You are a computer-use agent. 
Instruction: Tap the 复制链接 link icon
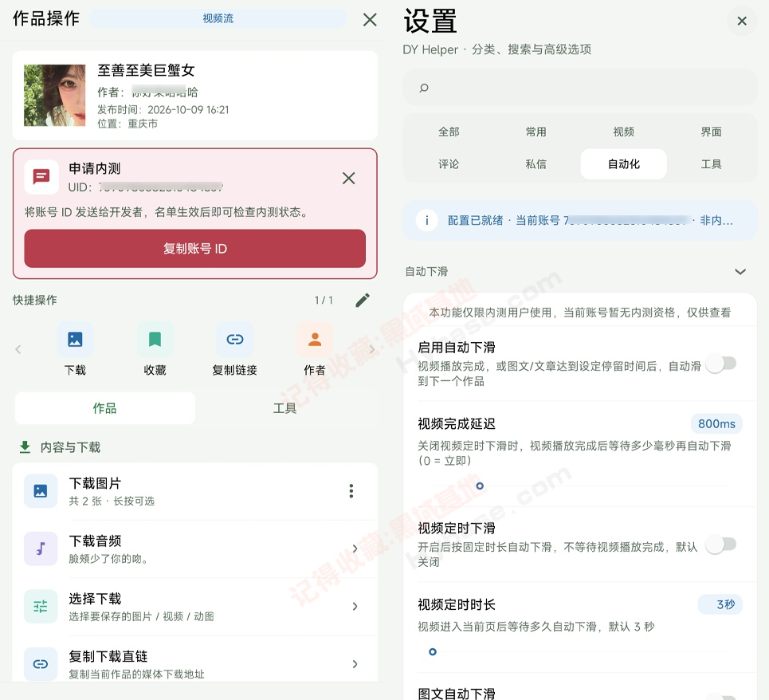[x=235, y=340]
